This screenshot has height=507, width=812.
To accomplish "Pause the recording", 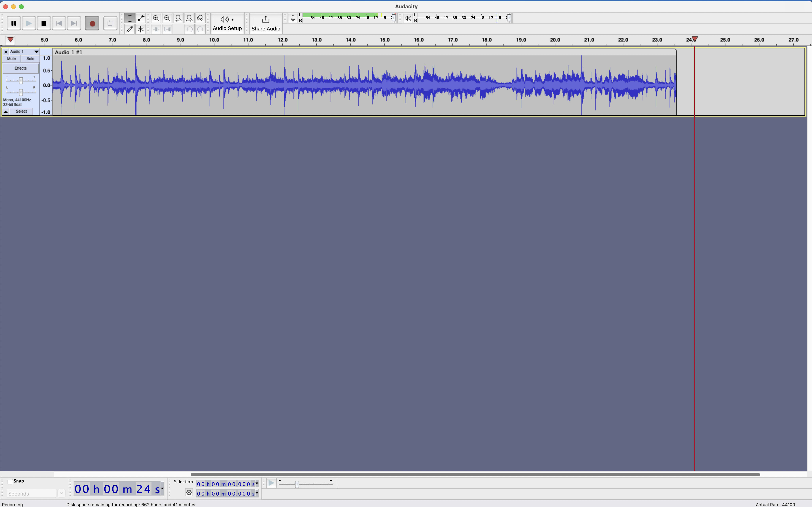I will [14, 24].
